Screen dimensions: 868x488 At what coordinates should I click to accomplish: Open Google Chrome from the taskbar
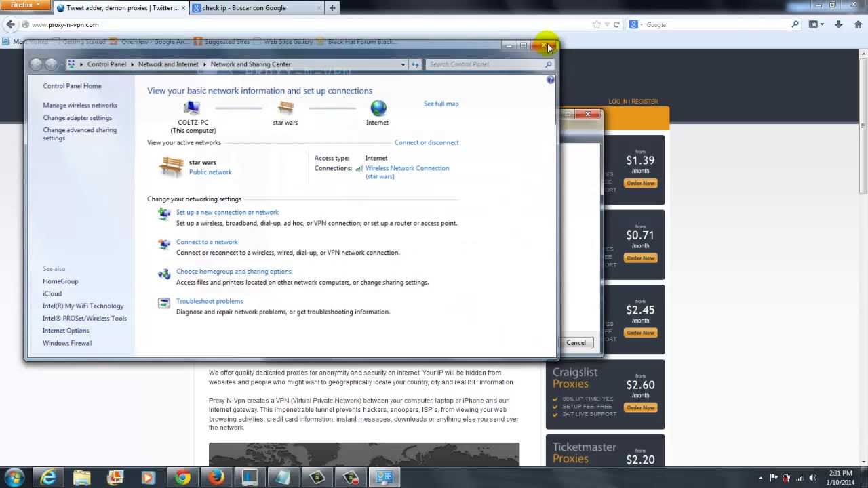182,478
